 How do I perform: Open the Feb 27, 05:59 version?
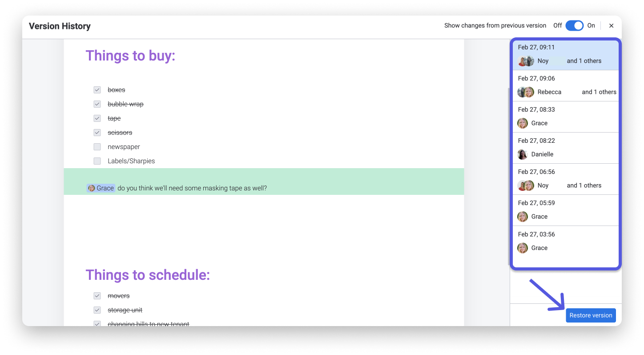(x=565, y=210)
